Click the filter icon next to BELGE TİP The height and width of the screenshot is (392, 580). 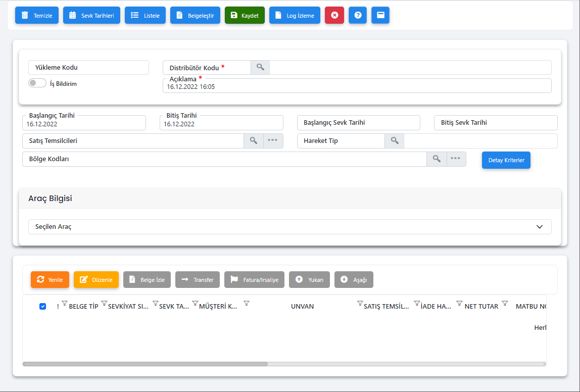click(x=104, y=304)
